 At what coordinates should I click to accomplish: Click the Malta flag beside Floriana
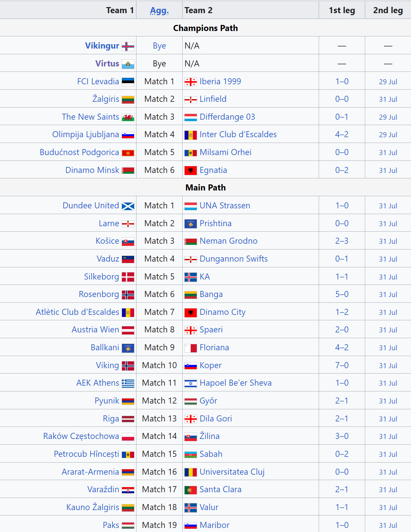191,348
